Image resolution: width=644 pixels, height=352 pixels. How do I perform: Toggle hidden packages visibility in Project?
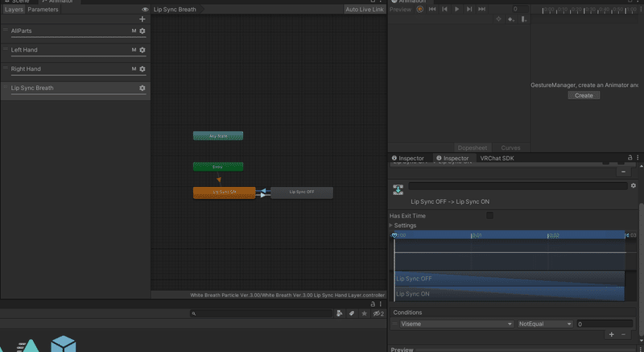[378, 313]
